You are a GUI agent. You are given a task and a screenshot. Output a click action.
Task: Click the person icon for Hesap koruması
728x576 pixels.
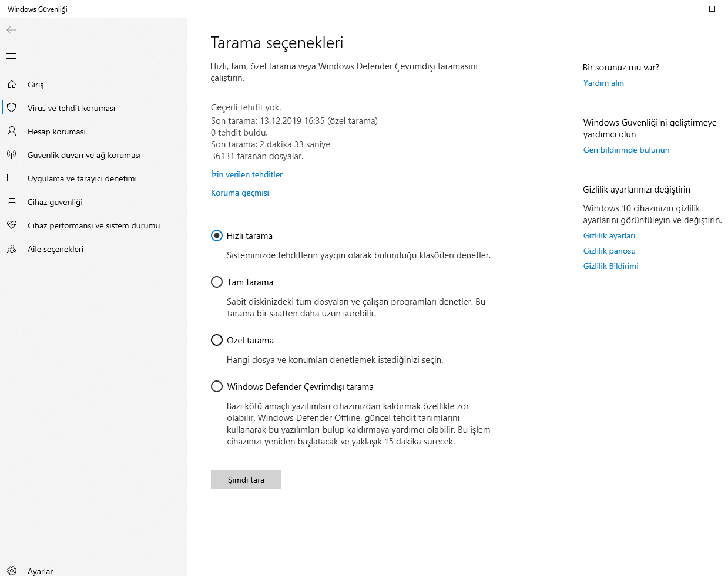click(x=12, y=131)
